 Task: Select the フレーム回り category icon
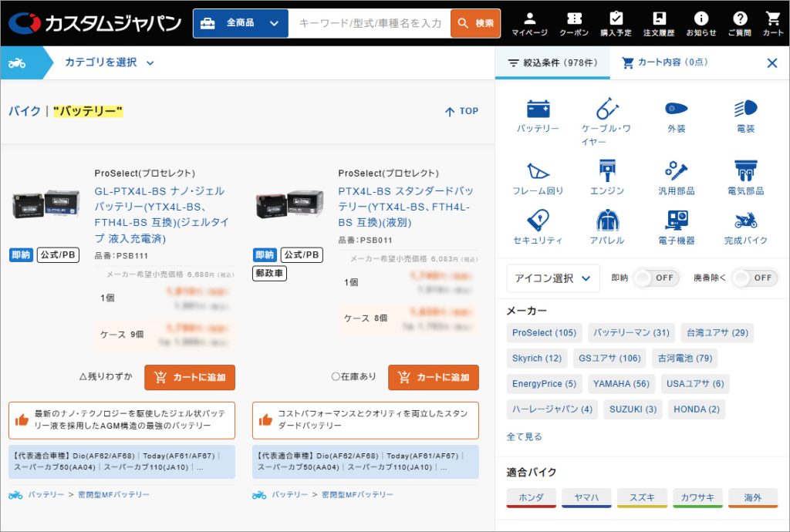[538, 177]
